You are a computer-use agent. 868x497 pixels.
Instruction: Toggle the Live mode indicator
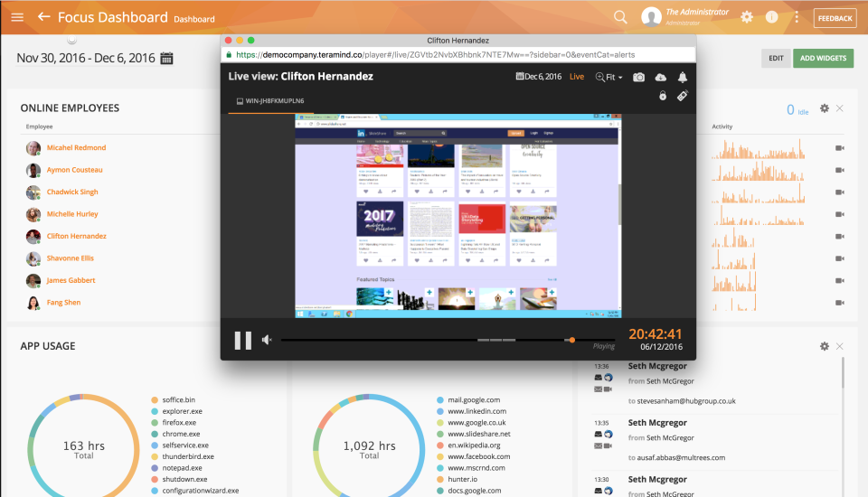[576, 77]
